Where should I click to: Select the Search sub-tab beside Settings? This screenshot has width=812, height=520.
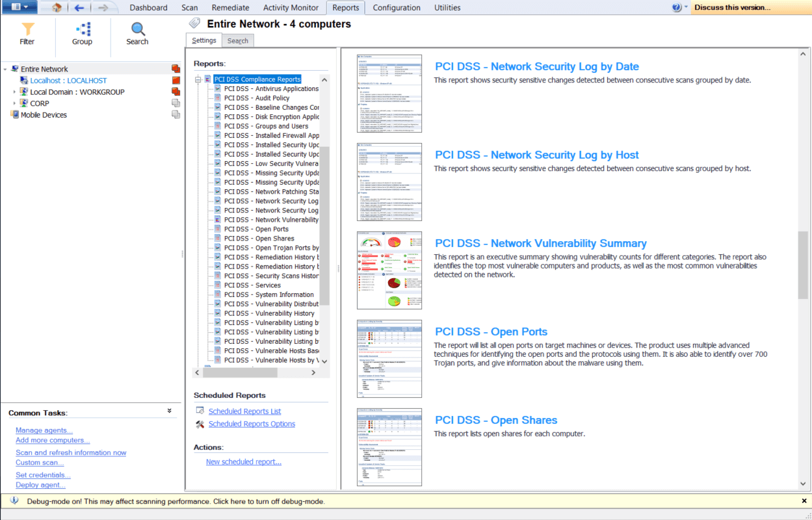coord(238,40)
